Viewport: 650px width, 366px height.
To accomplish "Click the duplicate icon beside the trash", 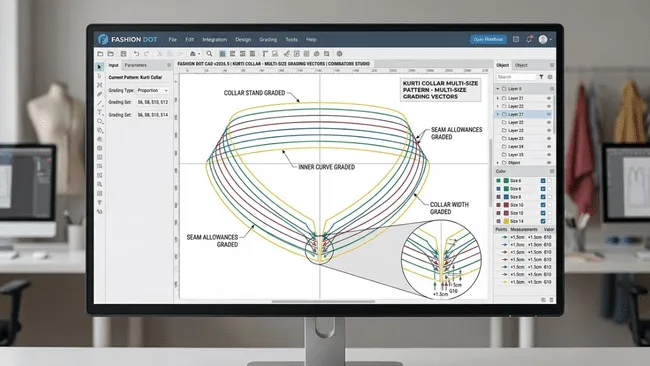I will tap(543, 299).
